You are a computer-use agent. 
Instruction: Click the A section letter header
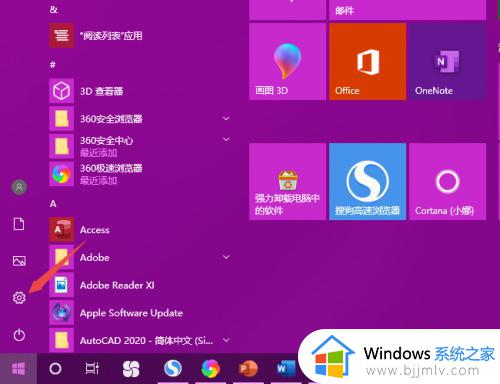pos(53,204)
